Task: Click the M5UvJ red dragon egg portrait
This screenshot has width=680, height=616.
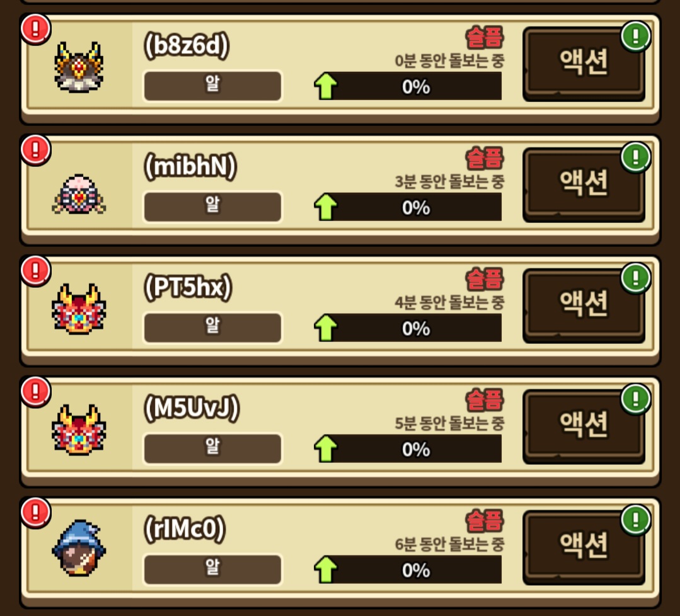Action: 79,430
